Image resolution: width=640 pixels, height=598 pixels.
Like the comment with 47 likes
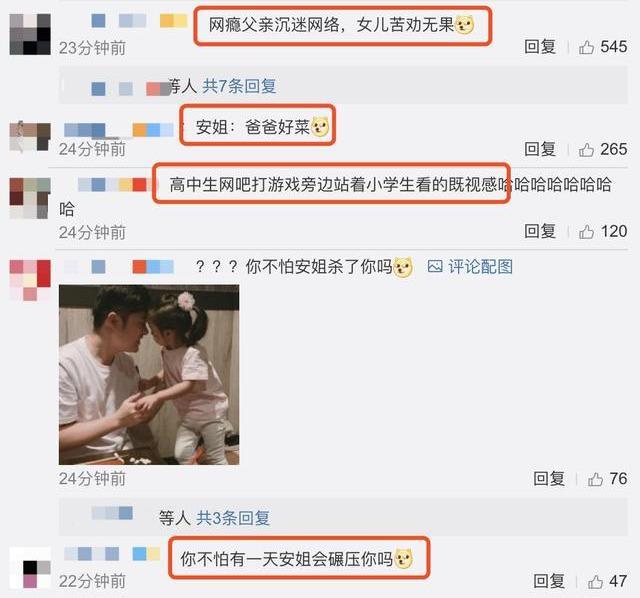point(595,582)
